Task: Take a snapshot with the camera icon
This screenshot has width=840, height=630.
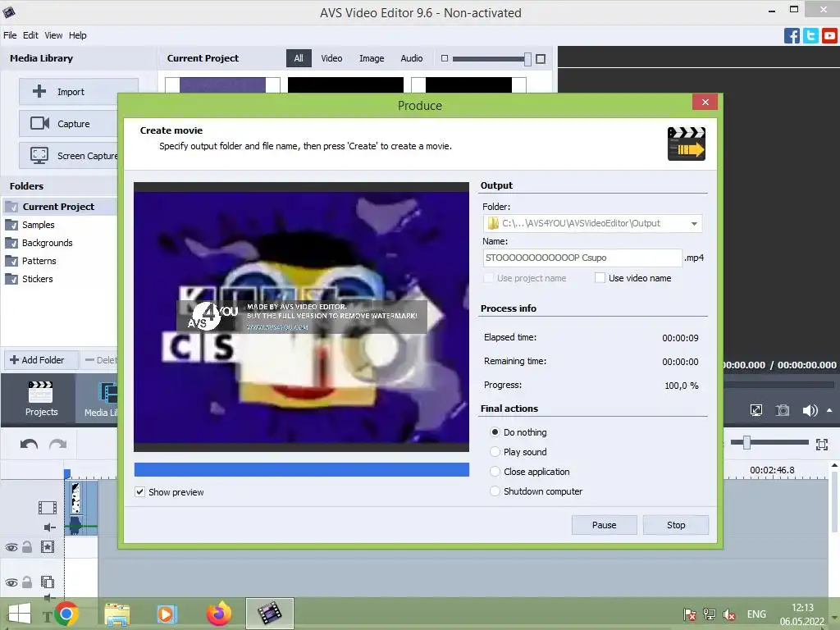Action: pyautogui.click(x=783, y=410)
